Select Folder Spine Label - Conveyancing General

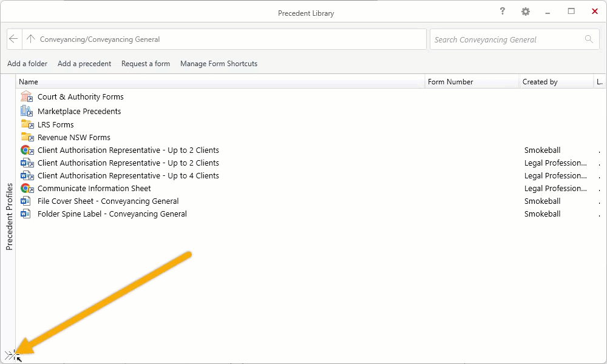pos(112,214)
